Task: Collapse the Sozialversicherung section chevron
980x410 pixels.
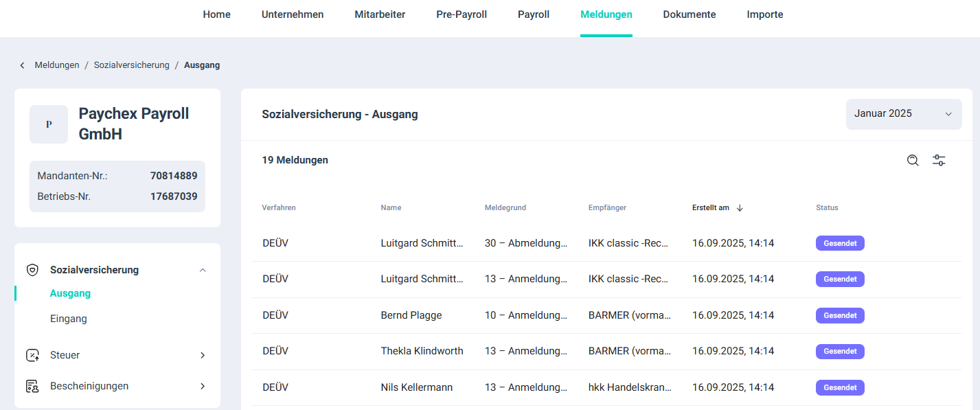Action: (x=203, y=270)
